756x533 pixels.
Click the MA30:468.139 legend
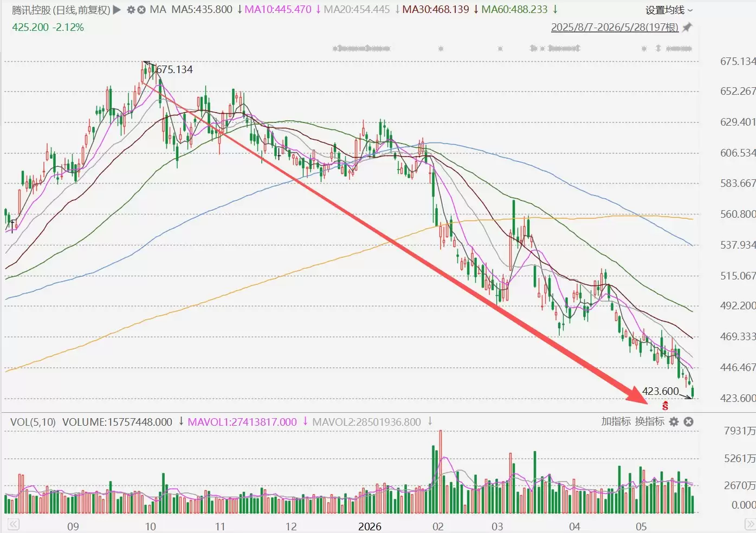(436, 10)
